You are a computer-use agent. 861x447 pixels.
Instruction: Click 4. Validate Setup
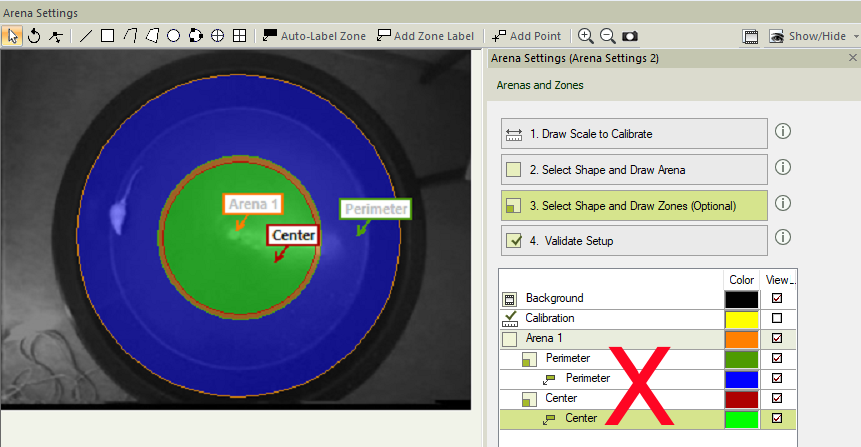[x=634, y=241]
